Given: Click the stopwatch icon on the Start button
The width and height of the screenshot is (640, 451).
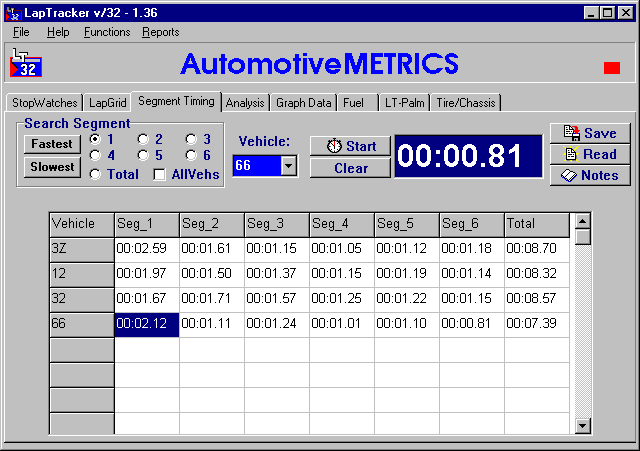Looking at the screenshot, I should 334,146.
